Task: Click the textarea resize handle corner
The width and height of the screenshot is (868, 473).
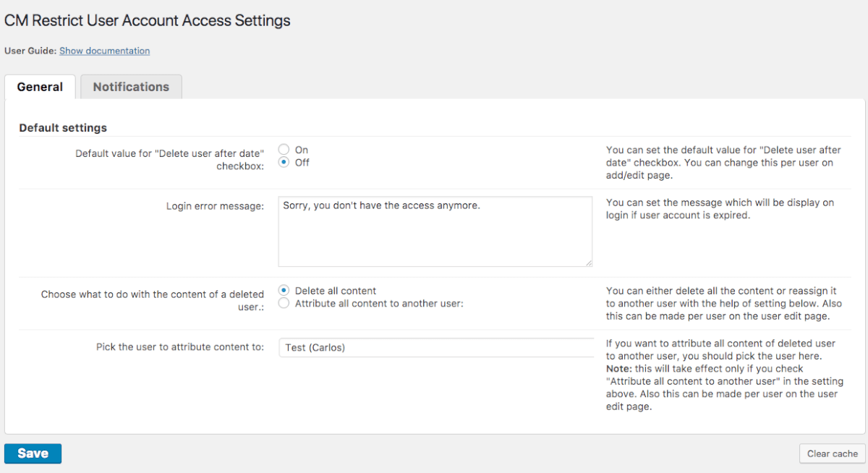Action: click(589, 263)
